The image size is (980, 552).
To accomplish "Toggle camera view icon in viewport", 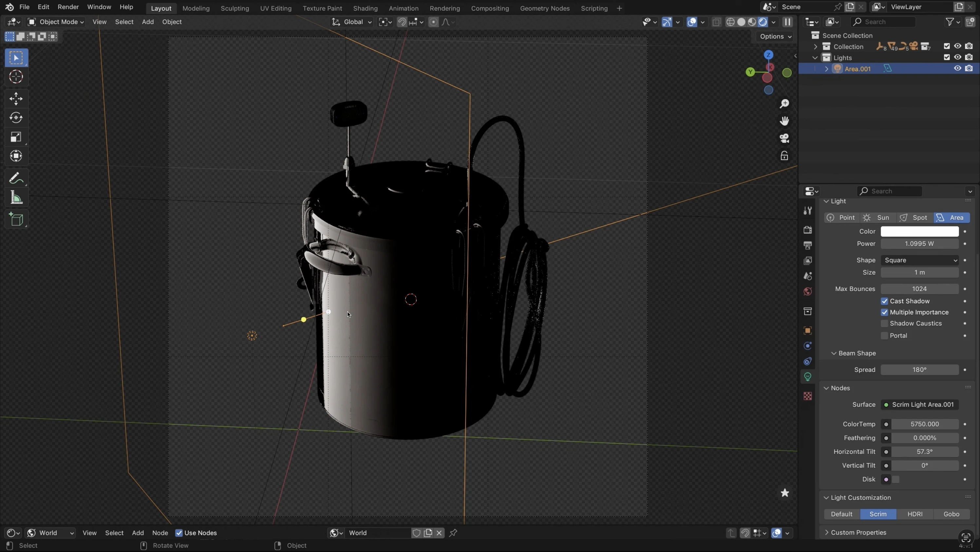I will [784, 138].
